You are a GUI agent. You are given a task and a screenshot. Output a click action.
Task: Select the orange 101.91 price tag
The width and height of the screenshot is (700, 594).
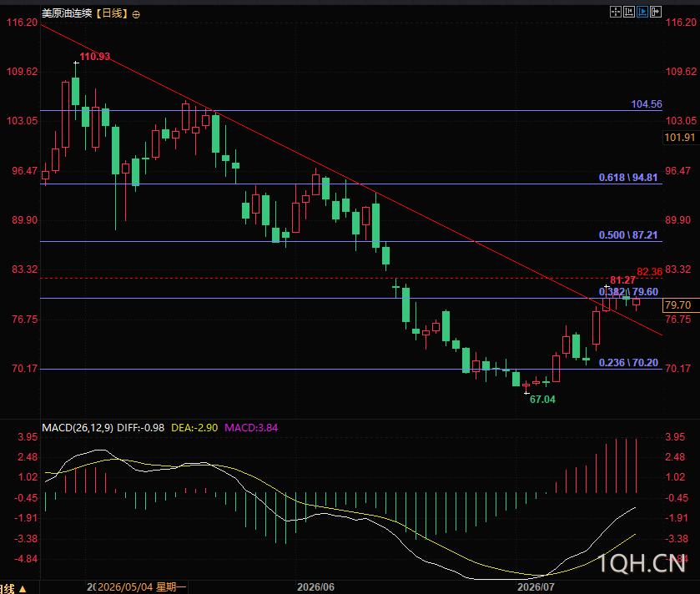click(680, 138)
